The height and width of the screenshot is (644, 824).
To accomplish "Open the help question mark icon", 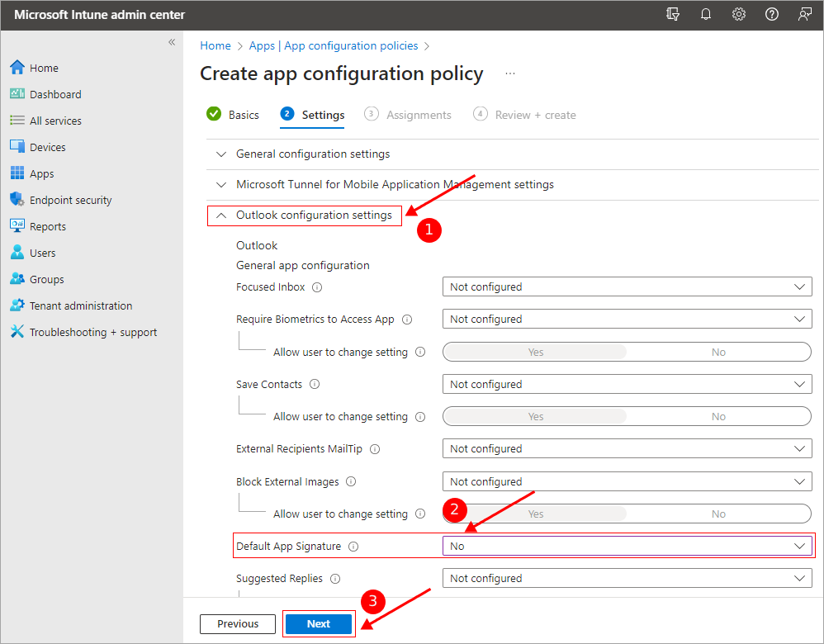I will (x=771, y=14).
